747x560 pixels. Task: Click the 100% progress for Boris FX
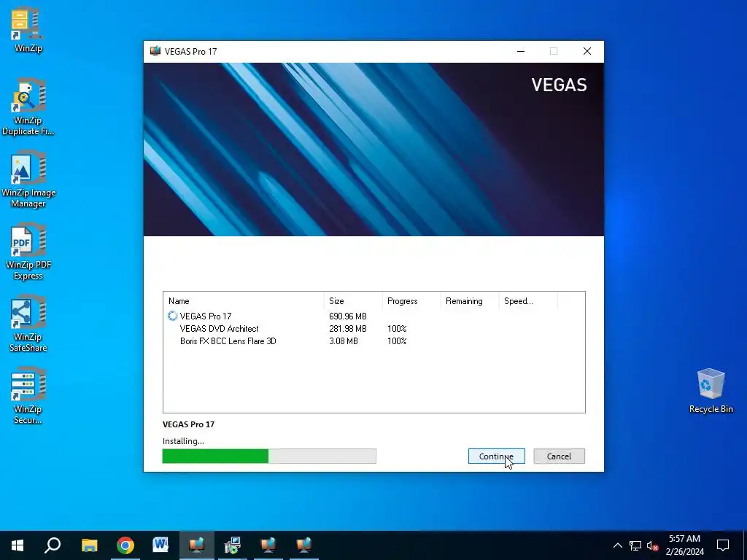(x=397, y=341)
